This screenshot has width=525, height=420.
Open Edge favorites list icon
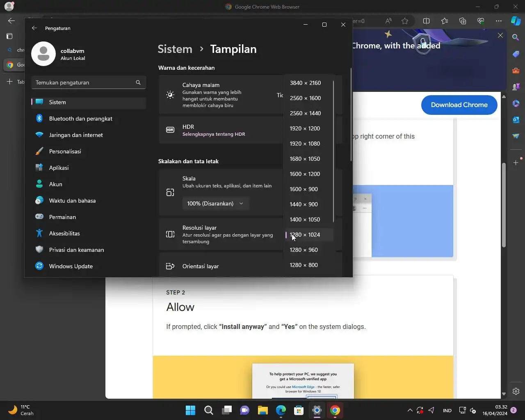tap(445, 21)
